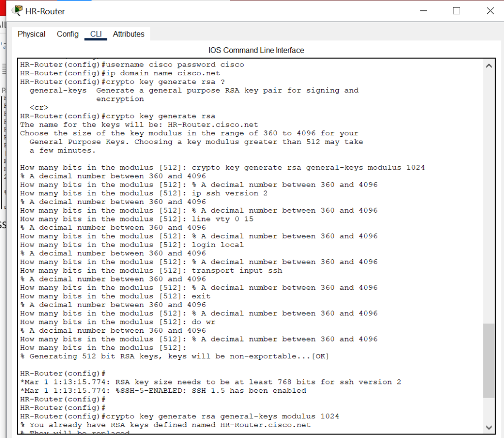Screen dimensions: 504x438
Task: Click the 'ip ssh version 2' prompt line
Action: (144, 193)
